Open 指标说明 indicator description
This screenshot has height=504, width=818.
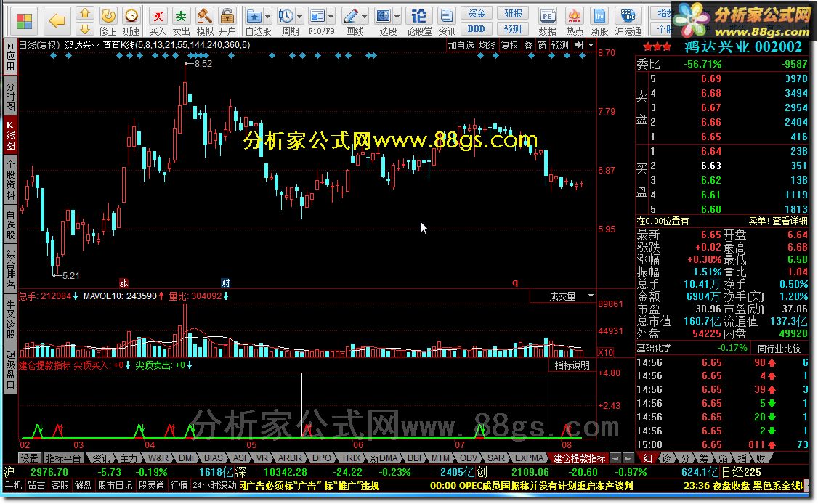point(572,365)
